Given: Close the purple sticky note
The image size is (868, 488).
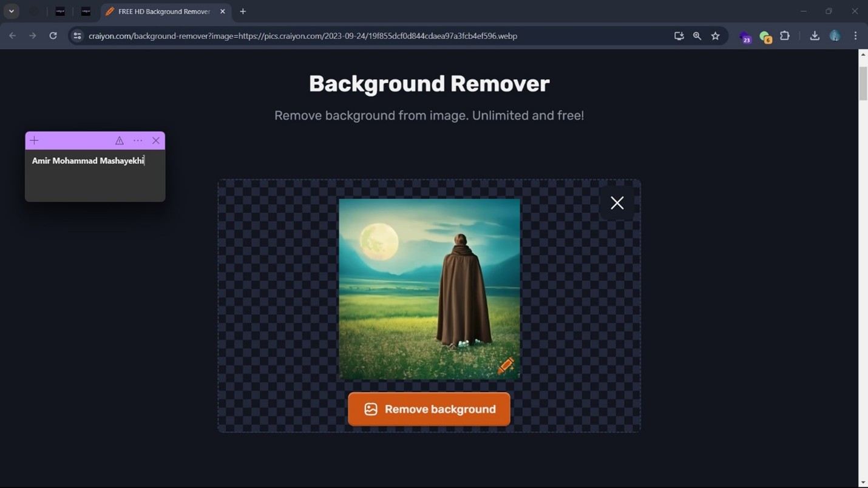Looking at the screenshot, I should tap(156, 141).
